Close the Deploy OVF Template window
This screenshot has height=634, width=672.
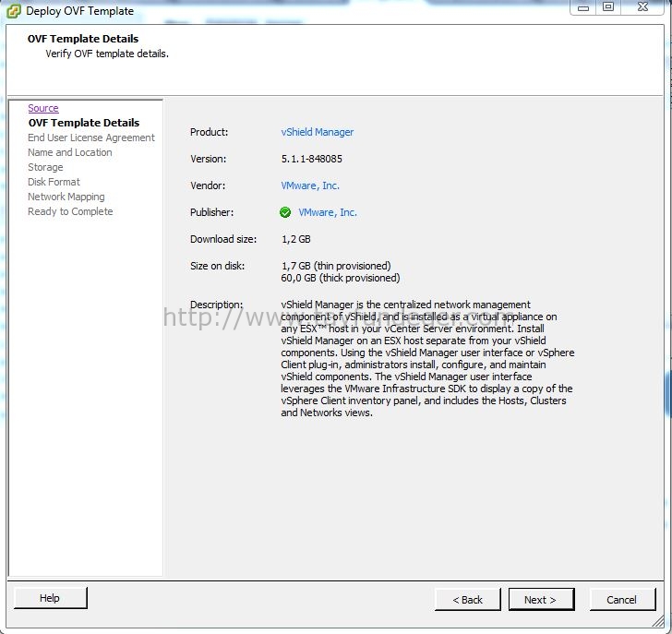(x=642, y=7)
